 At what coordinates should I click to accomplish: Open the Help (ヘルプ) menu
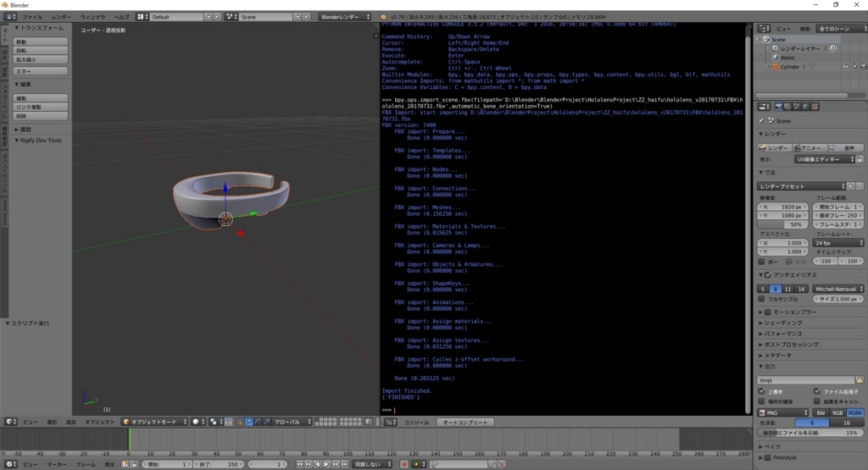pos(121,17)
